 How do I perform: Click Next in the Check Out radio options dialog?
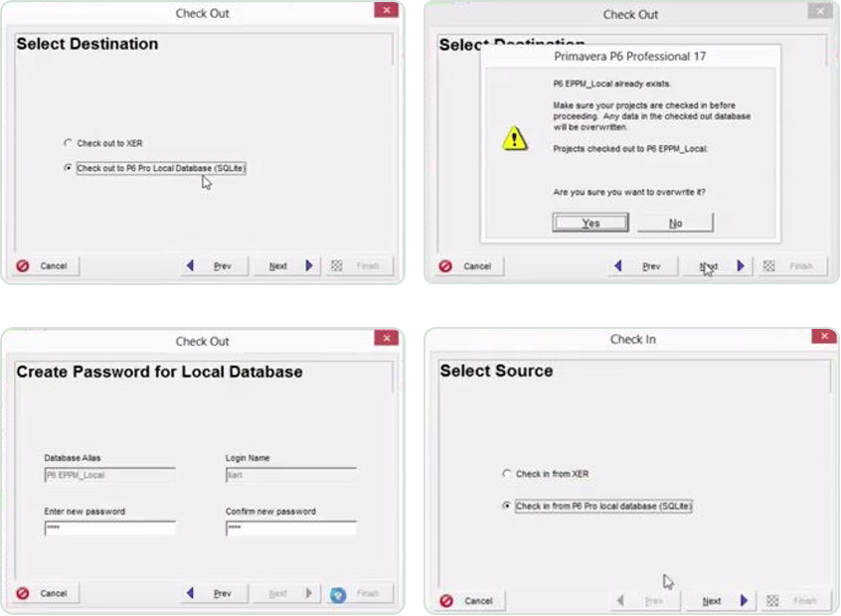(287, 266)
